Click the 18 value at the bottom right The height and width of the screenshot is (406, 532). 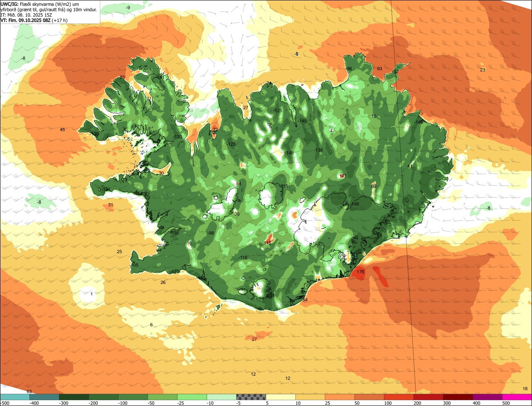click(x=525, y=389)
